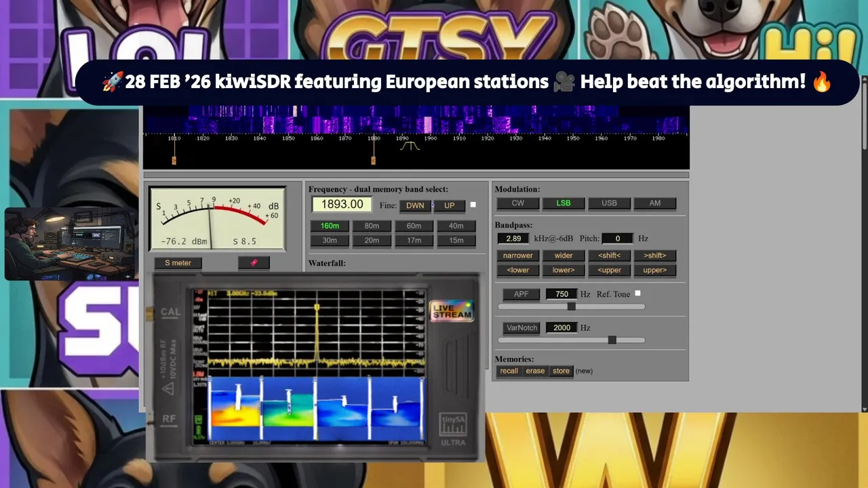Screen dimensions: 868x488
Task: Switch to the 40m band
Action: point(456,226)
